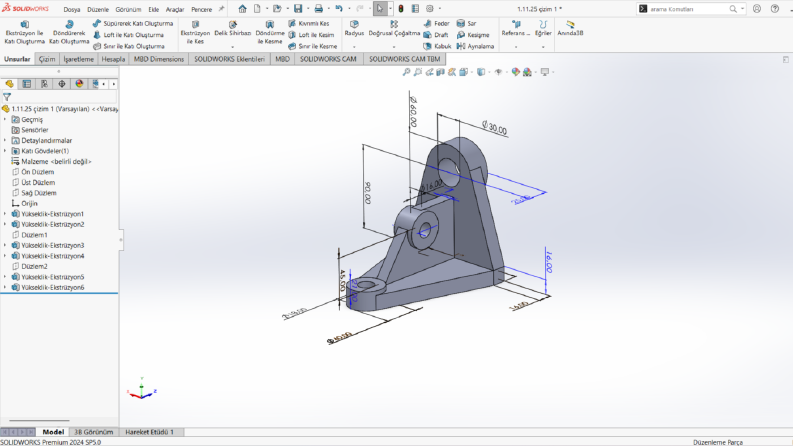Expand Yükseklik-Ekstrüzyon4 feature
The height and width of the screenshot is (446, 793).
click(5, 256)
